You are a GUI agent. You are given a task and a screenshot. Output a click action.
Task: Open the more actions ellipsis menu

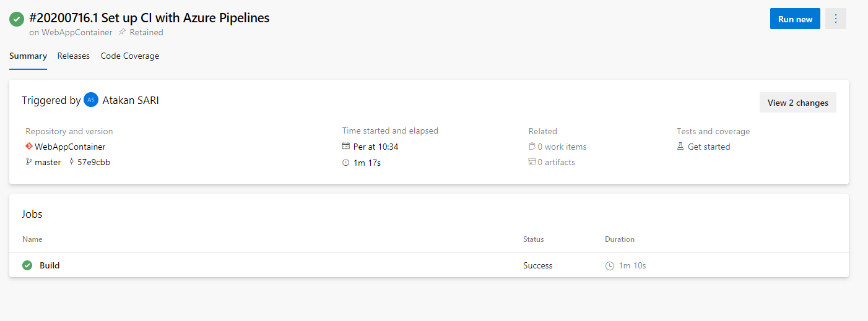pos(836,19)
